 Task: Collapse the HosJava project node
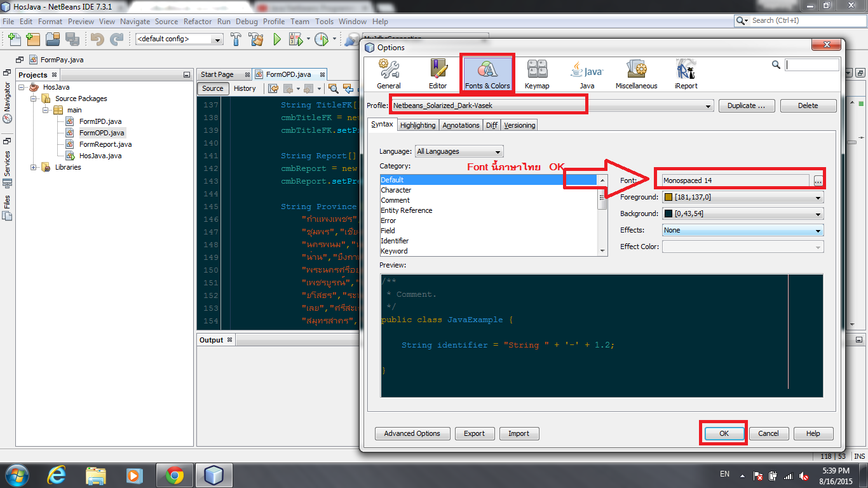[22, 87]
